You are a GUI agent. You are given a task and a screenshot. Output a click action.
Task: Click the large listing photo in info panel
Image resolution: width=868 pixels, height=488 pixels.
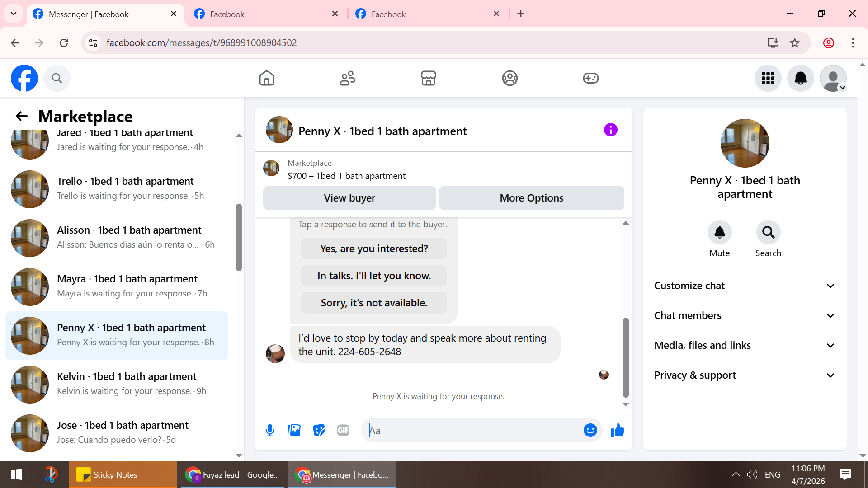[745, 143]
